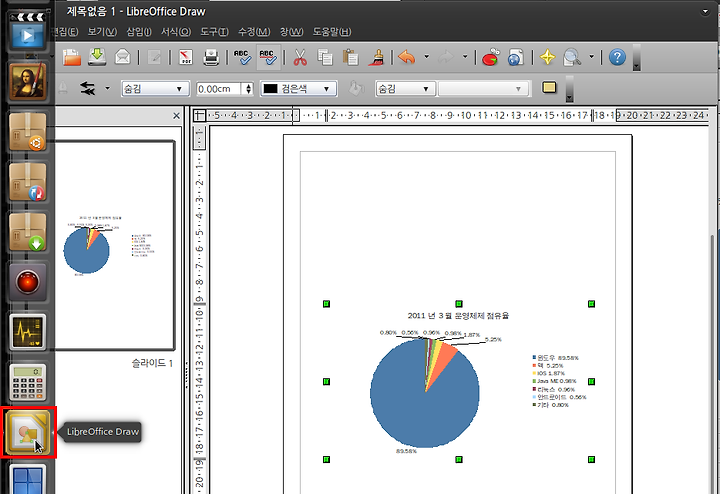Screen dimensions: 720x494
Task: Click the grayed Edit File pencil icon
Action: (x=154, y=58)
